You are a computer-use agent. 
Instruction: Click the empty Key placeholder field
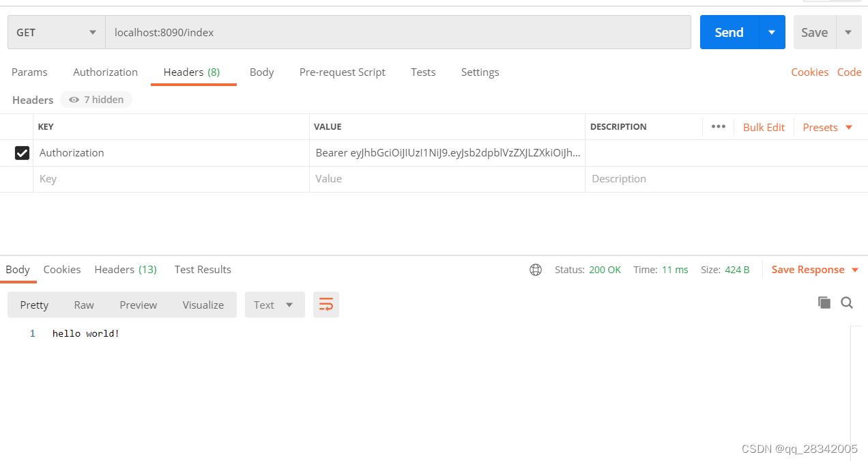click(x=171, y=179)
